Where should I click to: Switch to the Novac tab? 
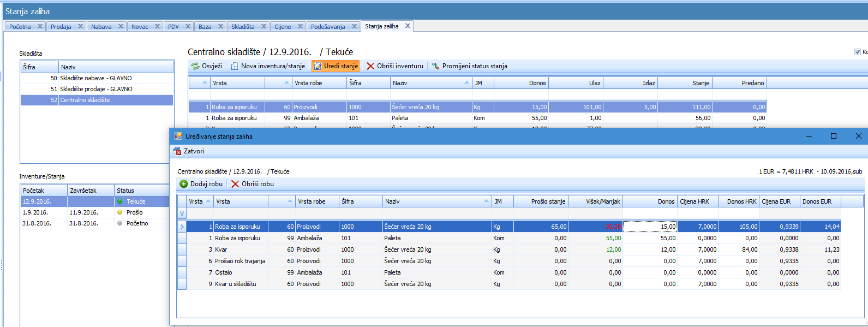point(140,26)
